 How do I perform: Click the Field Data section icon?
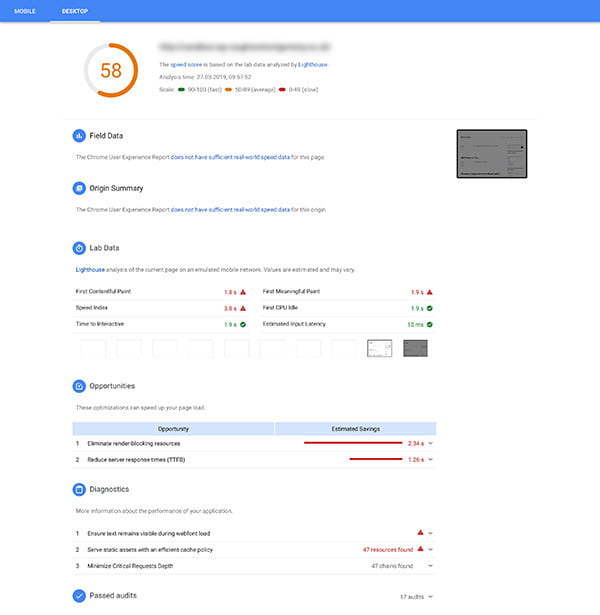[79, 136]
